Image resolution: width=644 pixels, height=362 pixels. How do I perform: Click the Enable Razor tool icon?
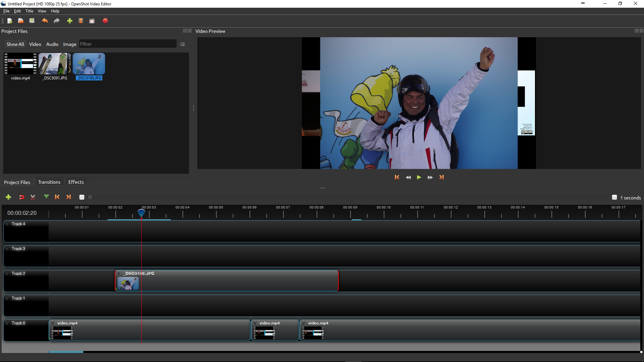(33, 197)
